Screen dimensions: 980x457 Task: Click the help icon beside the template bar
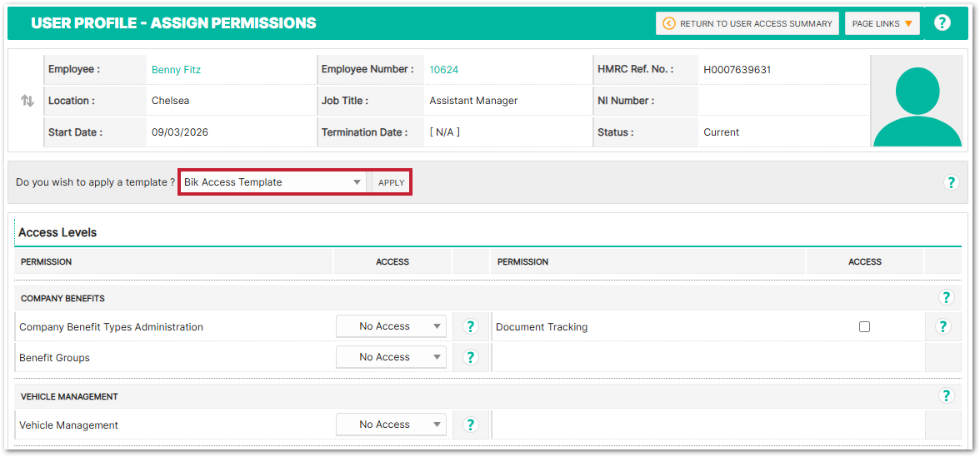[x=952, y=182]
